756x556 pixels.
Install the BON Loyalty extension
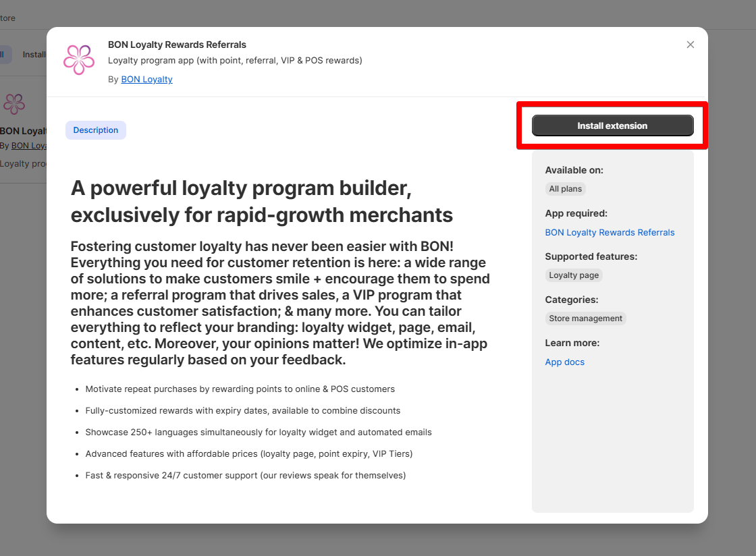(x=612, y=126)
